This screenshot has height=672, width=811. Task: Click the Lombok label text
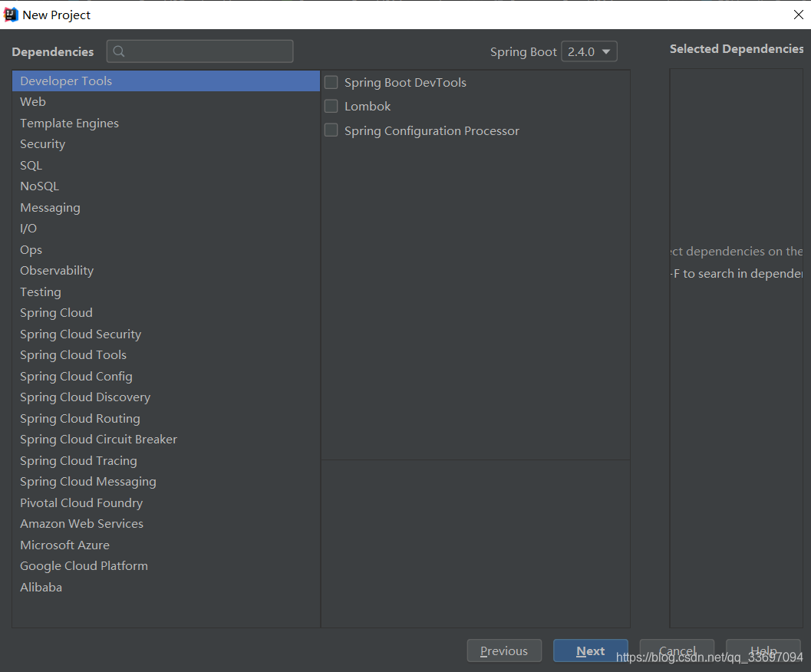click(x=368, y=106)
